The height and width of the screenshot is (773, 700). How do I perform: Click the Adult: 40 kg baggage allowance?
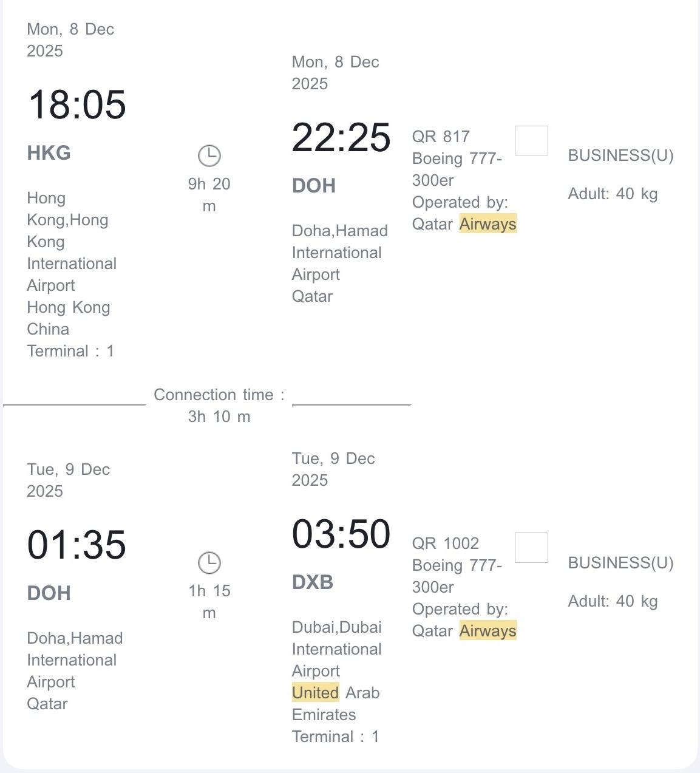click(x=613, y=194)
